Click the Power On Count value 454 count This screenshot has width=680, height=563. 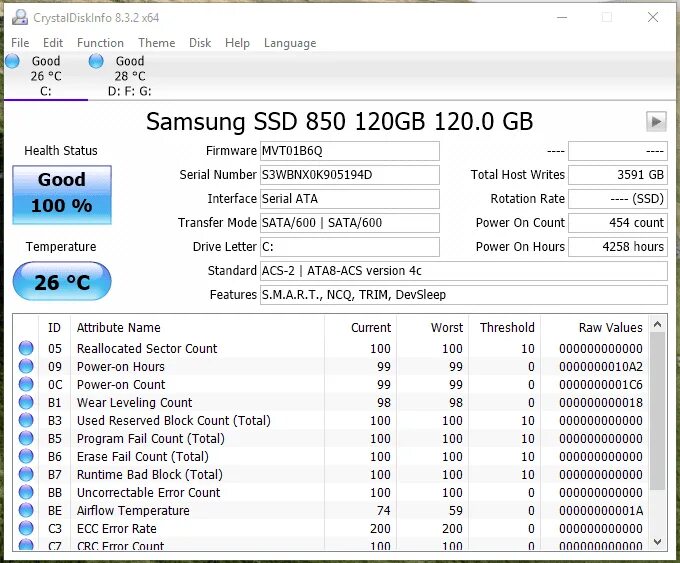[618, 223]
